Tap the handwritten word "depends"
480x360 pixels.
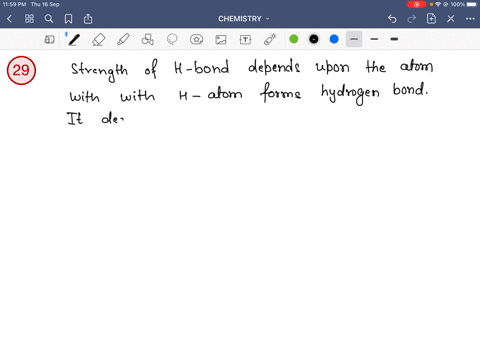(x=274, y=67)
